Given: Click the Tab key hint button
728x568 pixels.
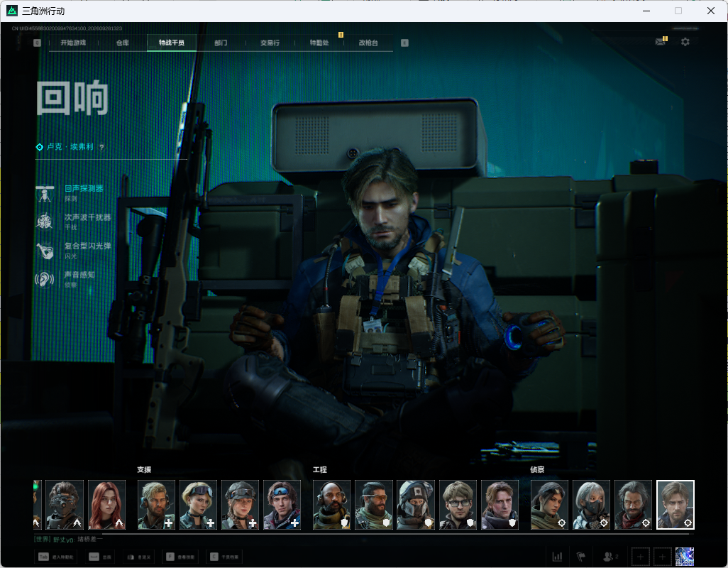Looking at the screenshot, I should (55, 557).
